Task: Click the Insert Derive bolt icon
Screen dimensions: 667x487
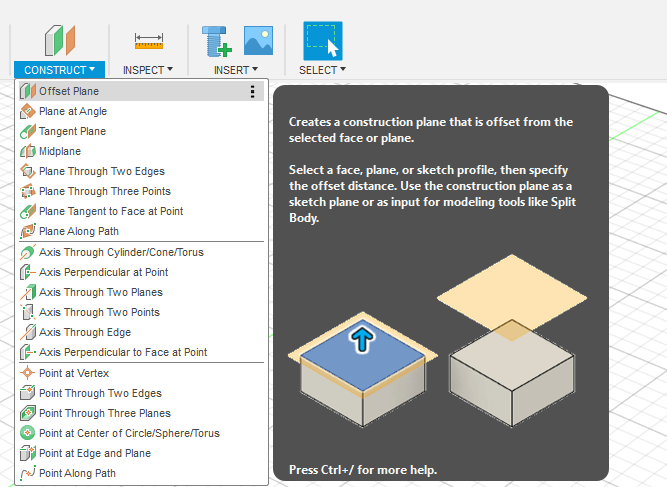Action: coord(216,41)
